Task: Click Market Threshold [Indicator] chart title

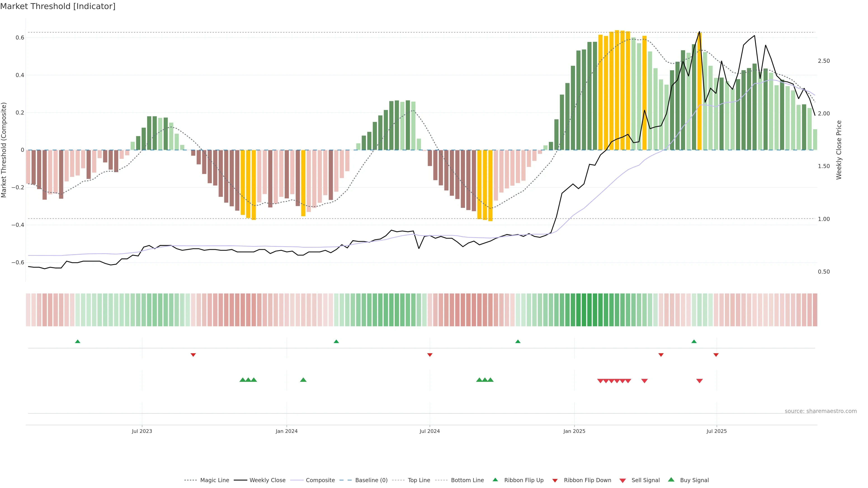Action: [x=58, y=6]
